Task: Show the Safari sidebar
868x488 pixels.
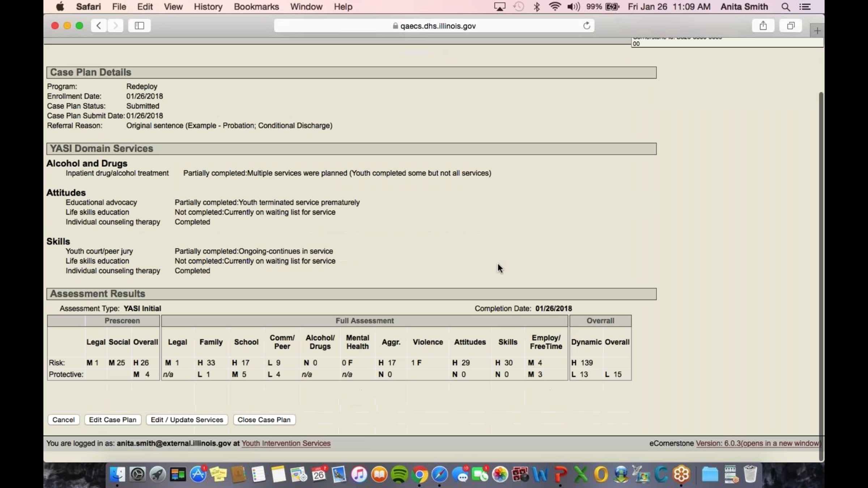Action: (x=139, y=26)
